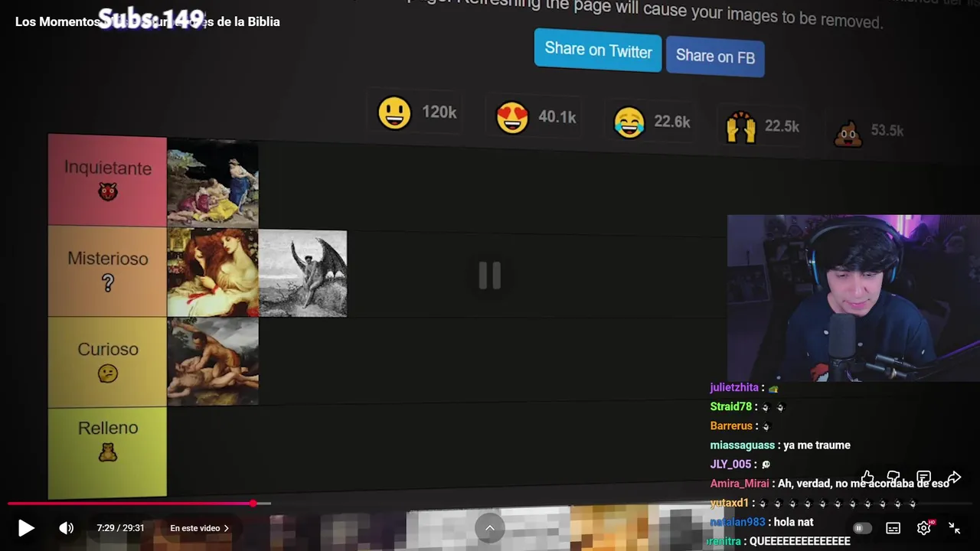Click the painting in the Inquietante row
Screen dimensions: 980x551
[x=213, y=183]
